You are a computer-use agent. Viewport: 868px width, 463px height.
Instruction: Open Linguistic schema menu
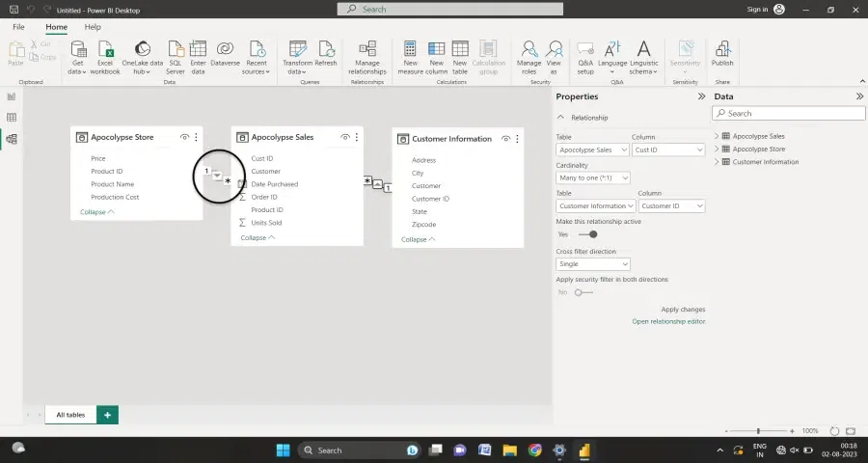tap(644, 57)
